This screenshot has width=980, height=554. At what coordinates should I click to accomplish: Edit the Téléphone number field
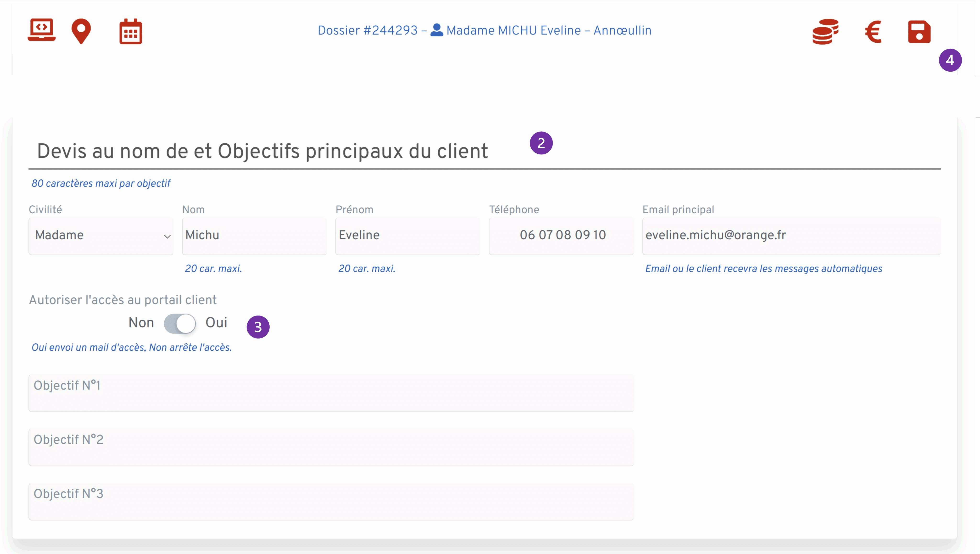click(561, 236)
